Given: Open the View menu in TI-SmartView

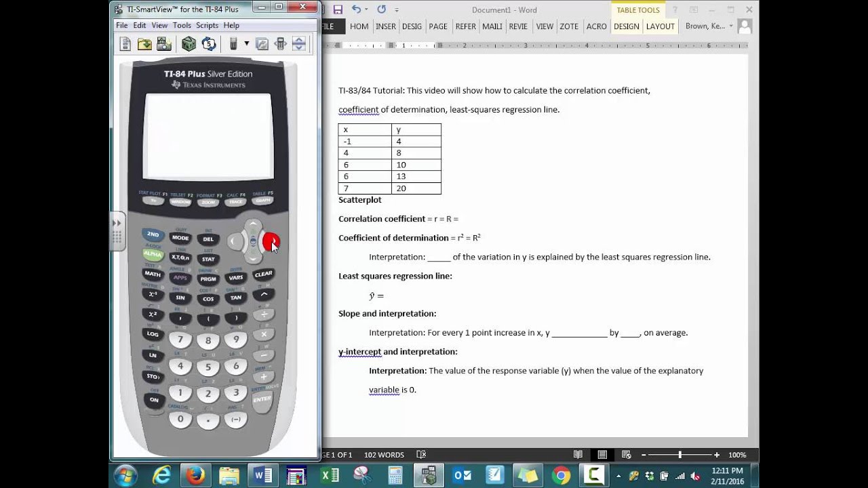Looking at the screenshot, I should pos(159,25).
